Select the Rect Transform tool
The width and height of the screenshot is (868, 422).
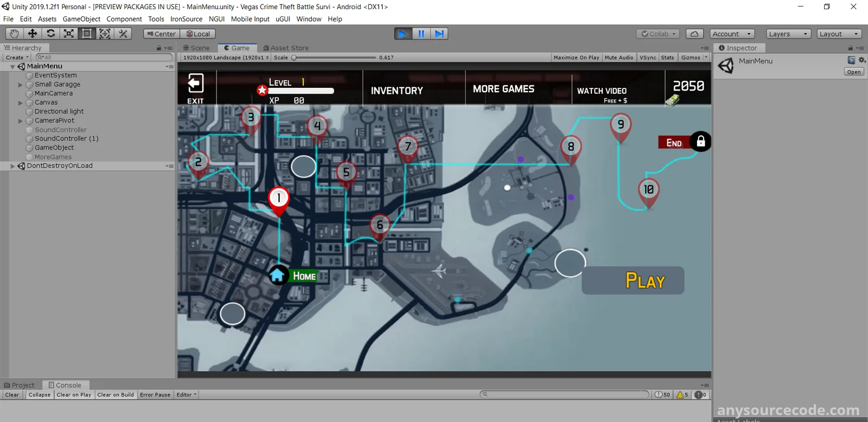point(87,34)
